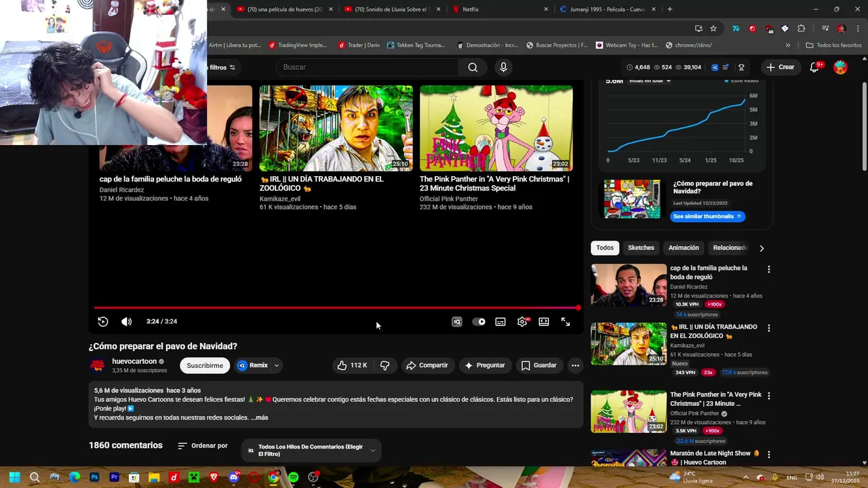This screenshot has width=868, height=488.
Task: Open options for 'Maratón de Late Night Show'
Action: pos(768,454)
